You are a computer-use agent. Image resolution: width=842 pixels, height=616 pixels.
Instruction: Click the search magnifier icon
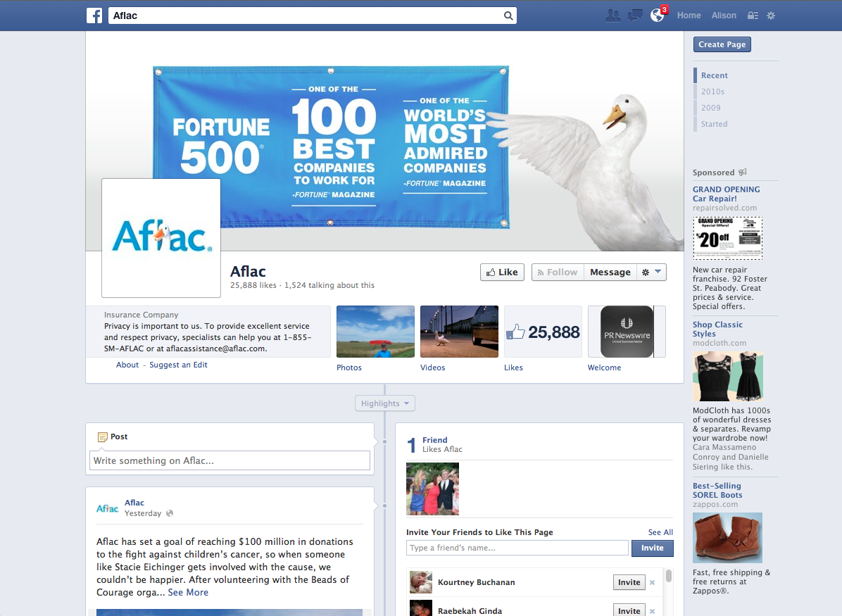coord(508,15)
